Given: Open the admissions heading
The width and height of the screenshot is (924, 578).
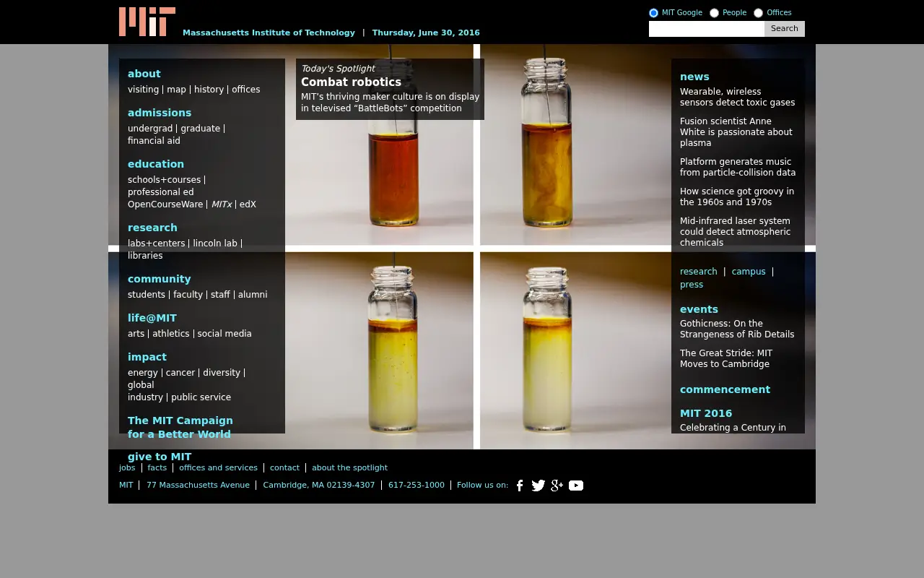Looking at the screenshot, I should 160,113.
